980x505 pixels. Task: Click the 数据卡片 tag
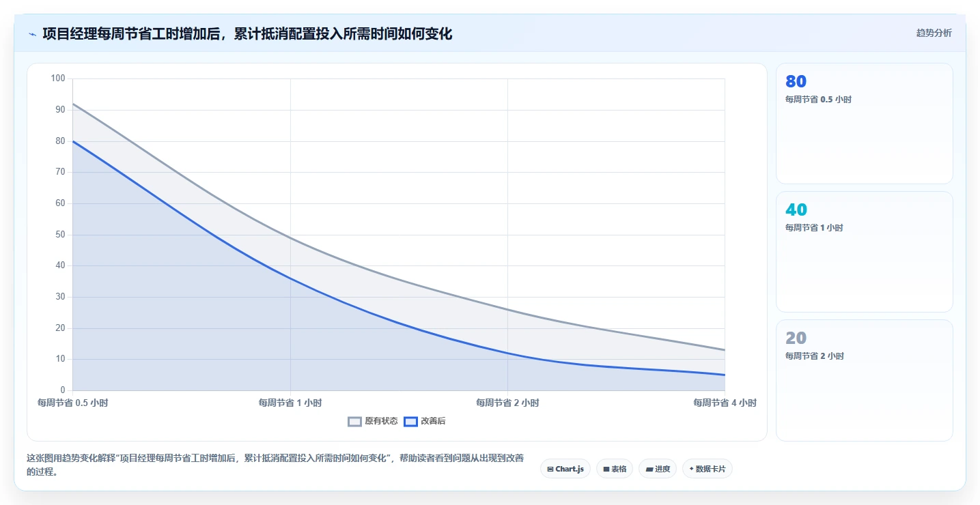(x=708, y=469)
